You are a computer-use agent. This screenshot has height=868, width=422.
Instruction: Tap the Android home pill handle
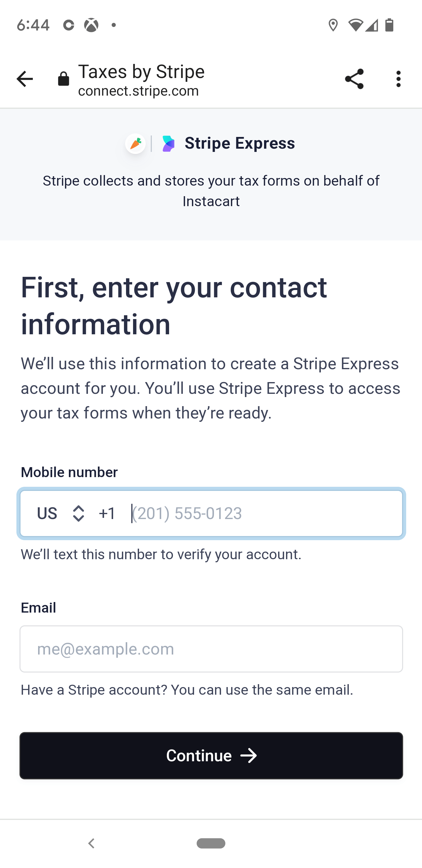click(211, 843)
